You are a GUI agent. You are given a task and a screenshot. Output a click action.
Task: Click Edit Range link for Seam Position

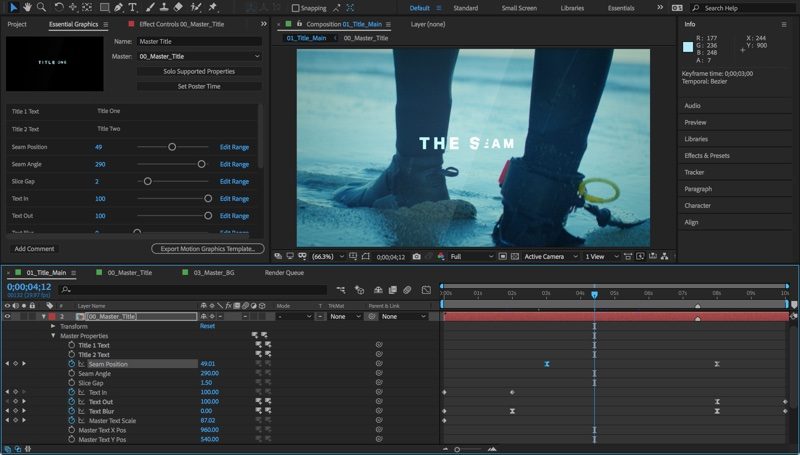coord(234,147)
